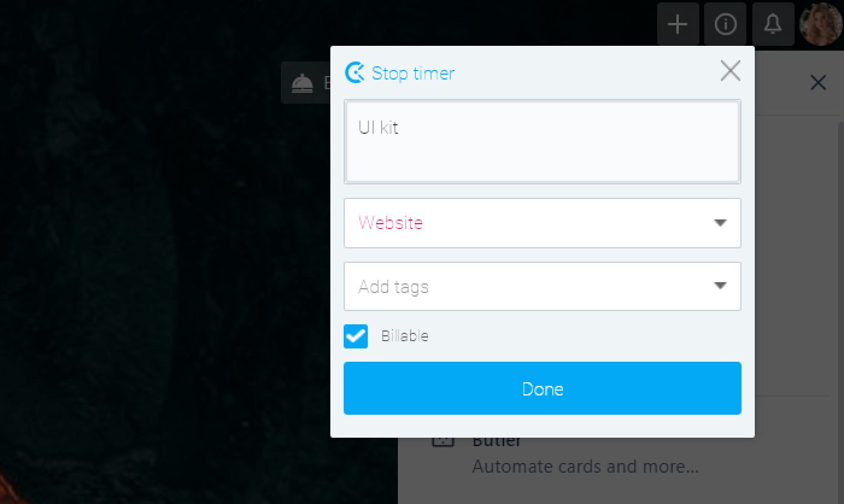844x504 pixels.
Task: Open the create plus menu in header
Action: (678, 24)
